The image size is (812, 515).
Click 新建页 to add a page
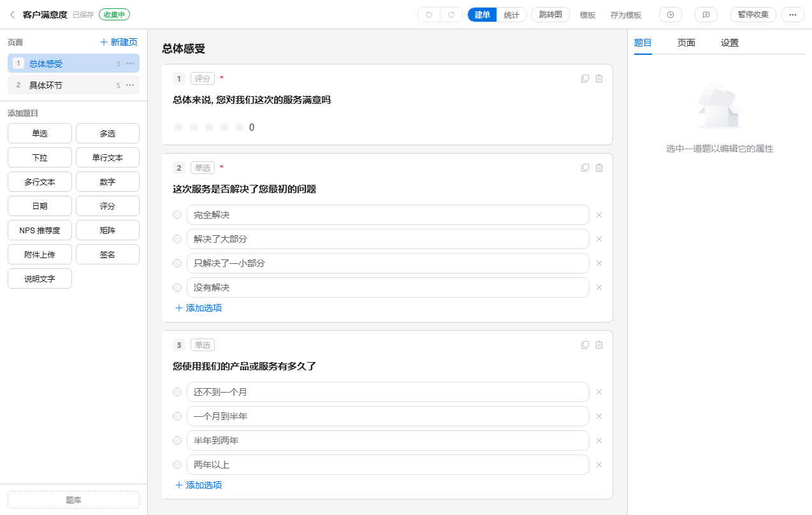(x=119, y=42)
